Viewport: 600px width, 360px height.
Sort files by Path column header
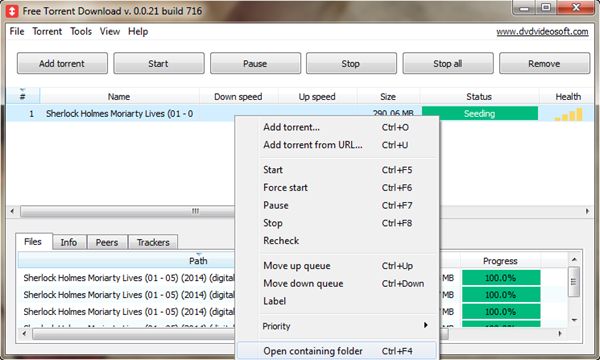[x=126, y=261]
